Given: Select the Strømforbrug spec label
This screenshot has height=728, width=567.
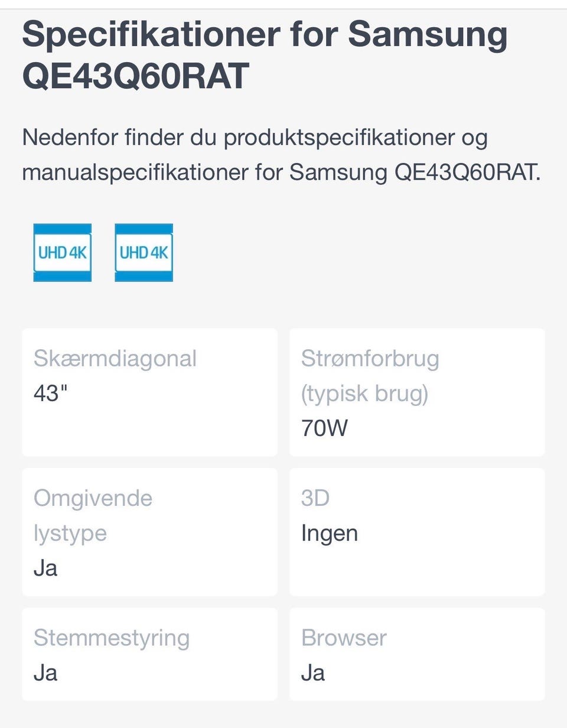Looking at the screenshot, I should [370, 359].
